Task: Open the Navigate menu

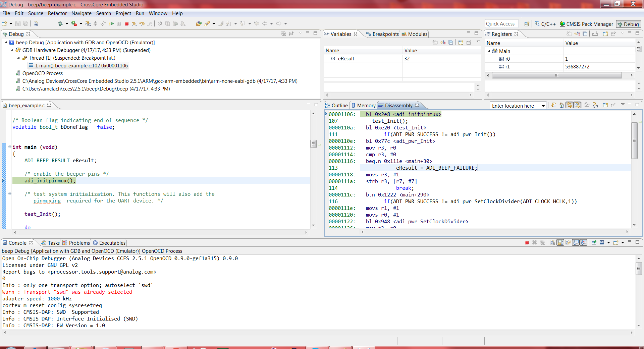Action: (82, 13)
